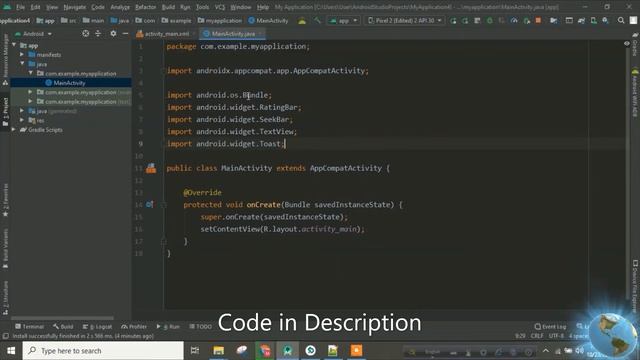Collapse the first com.example.myapplication package
640x360 pixels.
click(31, 73)
